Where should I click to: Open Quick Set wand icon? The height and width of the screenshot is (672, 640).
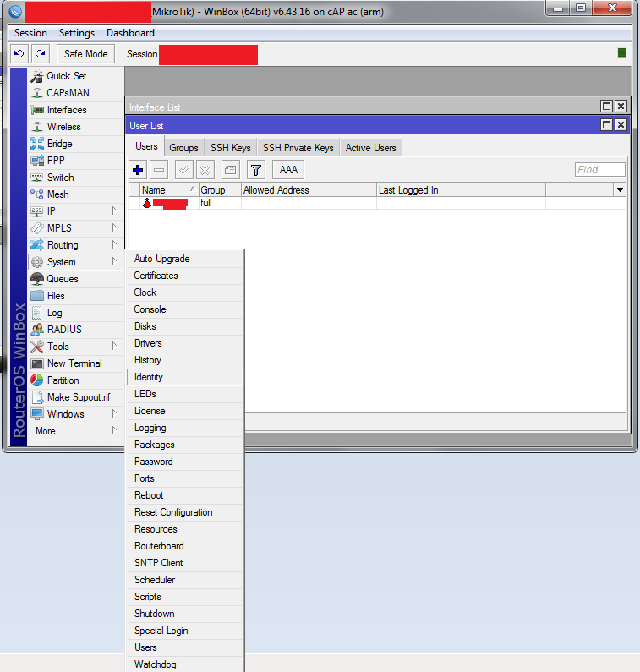coord(37,76)
